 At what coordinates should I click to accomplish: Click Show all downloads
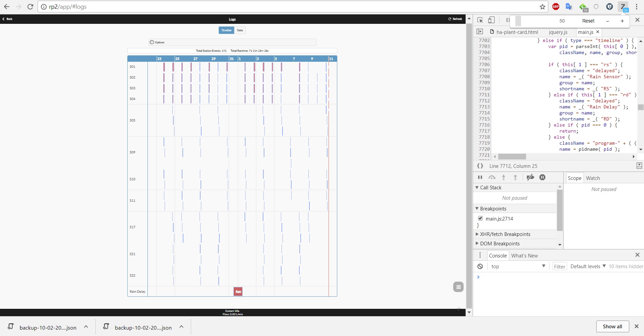[612, 326]
